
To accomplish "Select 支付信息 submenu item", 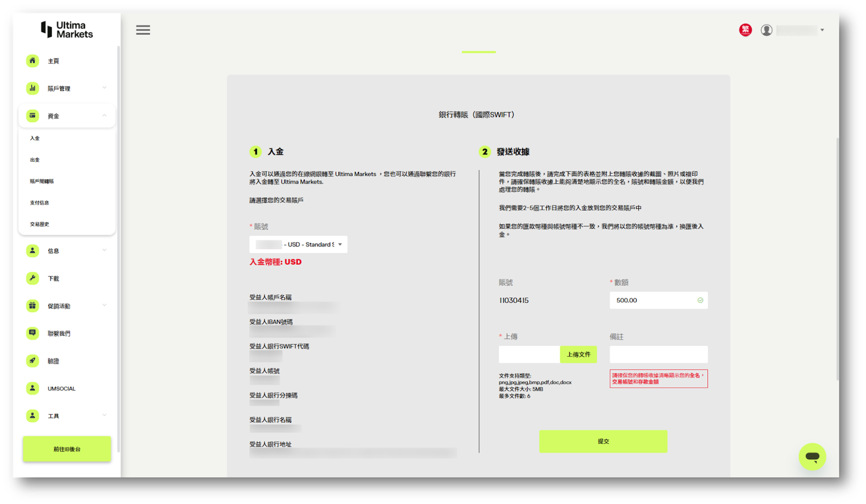I will click(x=40, y=203).
